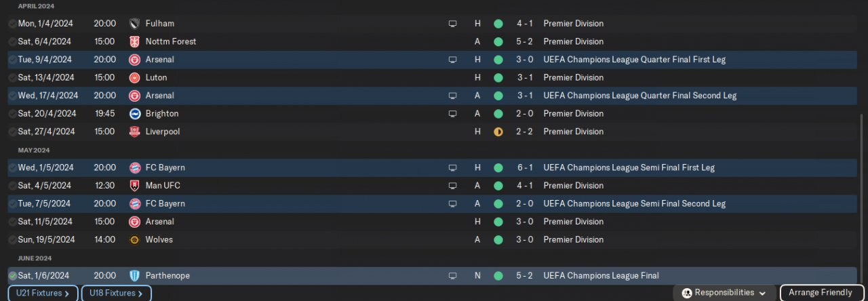
Task: Click the Man UFC club badge
Action: pos(134,186)
